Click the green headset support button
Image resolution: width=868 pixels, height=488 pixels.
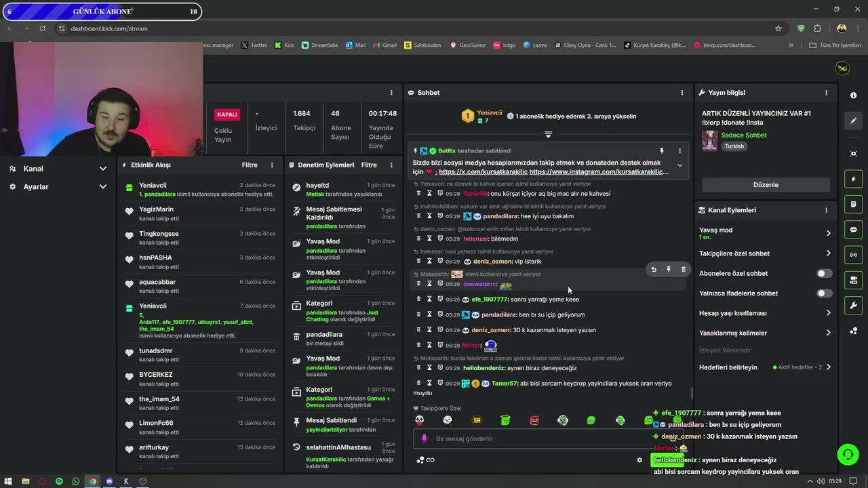coord(848,454)
